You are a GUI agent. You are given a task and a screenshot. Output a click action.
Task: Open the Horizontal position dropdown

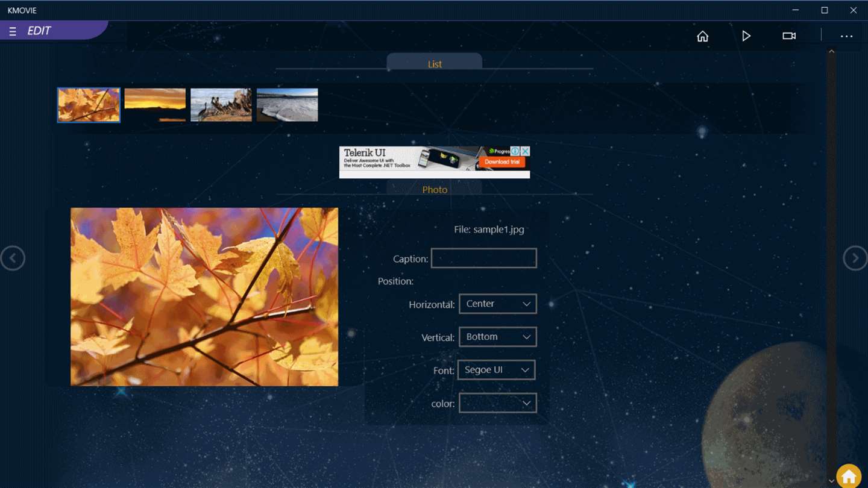497,304
